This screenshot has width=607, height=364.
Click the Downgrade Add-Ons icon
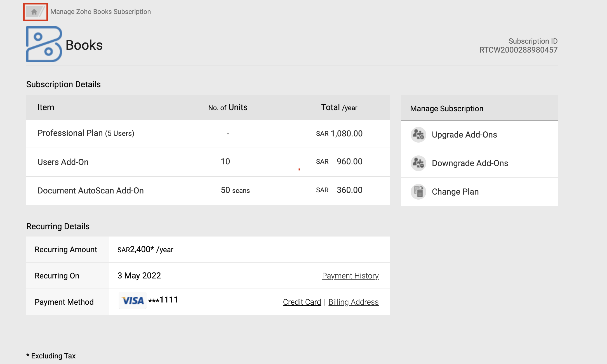[418, 163]
